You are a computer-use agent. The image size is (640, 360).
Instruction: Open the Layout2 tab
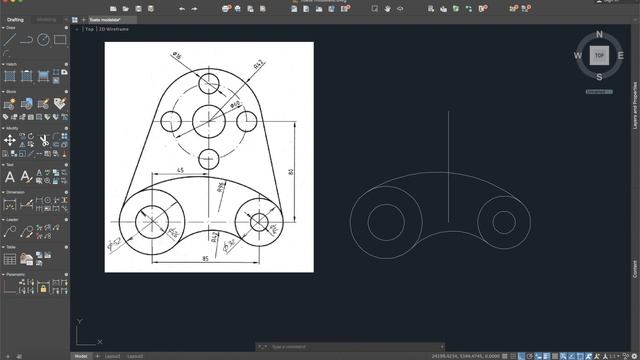click(135, 356)
